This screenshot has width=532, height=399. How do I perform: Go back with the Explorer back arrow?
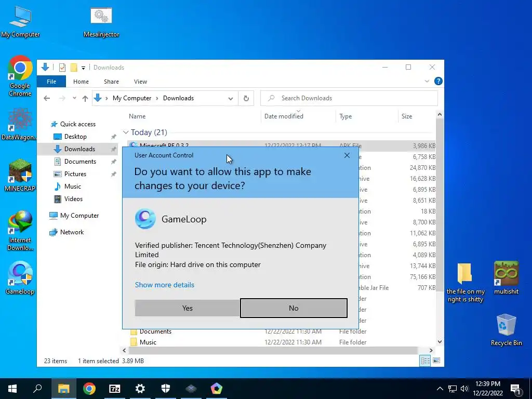click(47, 98)
